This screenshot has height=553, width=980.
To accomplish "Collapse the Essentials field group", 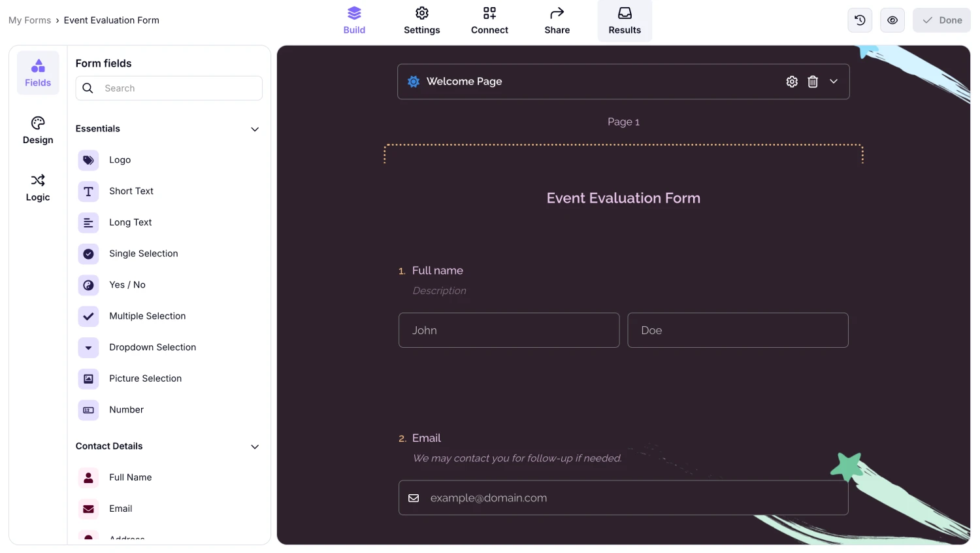I will (x=254, y=129).
